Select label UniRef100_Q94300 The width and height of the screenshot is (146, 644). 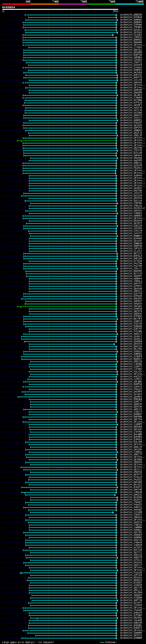[131, 211]
